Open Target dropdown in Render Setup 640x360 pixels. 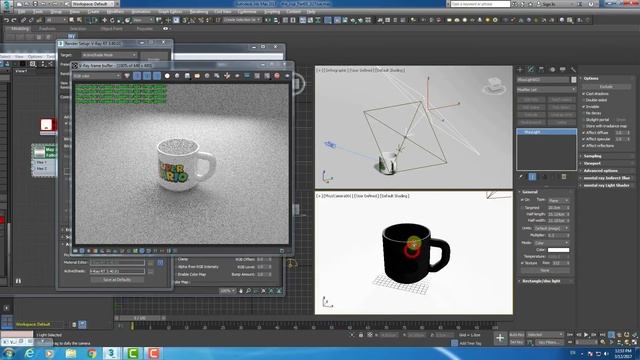coord(109,55)
